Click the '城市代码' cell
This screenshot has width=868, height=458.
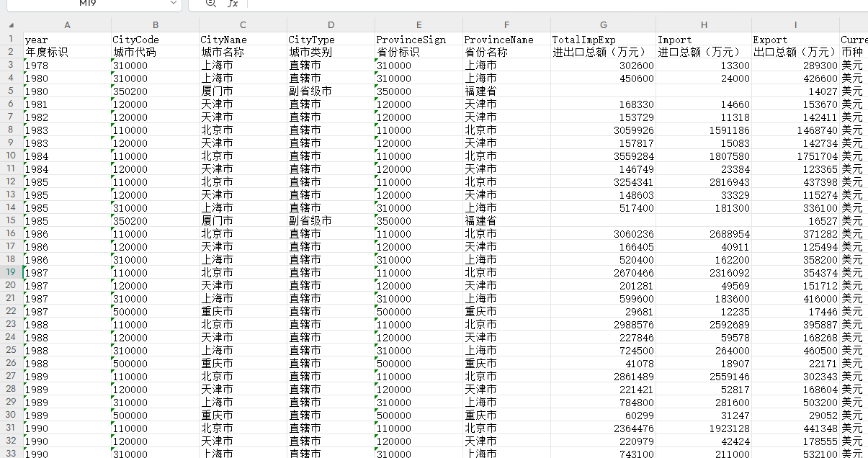tap(155, 53)
